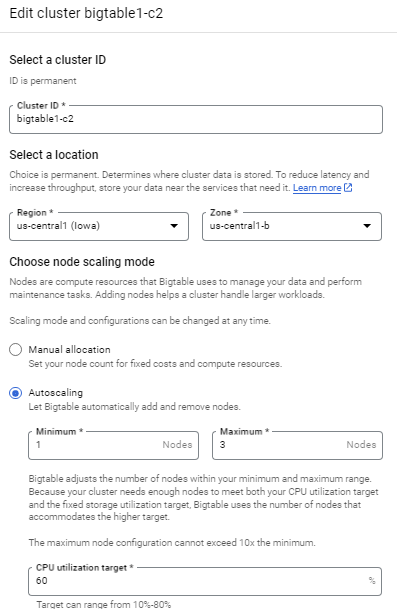Click the Nodes suffix in Maximum field
This screenshot has width=397, height=609.
(361, 445)
